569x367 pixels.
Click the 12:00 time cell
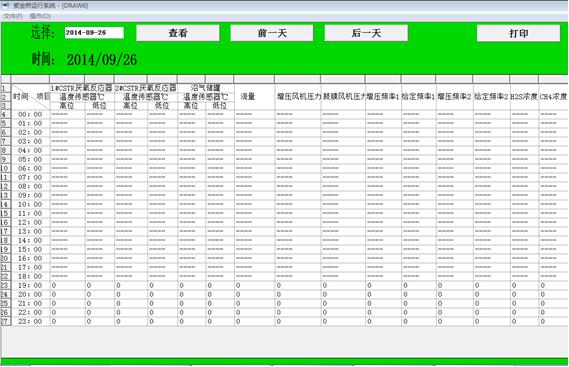30,222
